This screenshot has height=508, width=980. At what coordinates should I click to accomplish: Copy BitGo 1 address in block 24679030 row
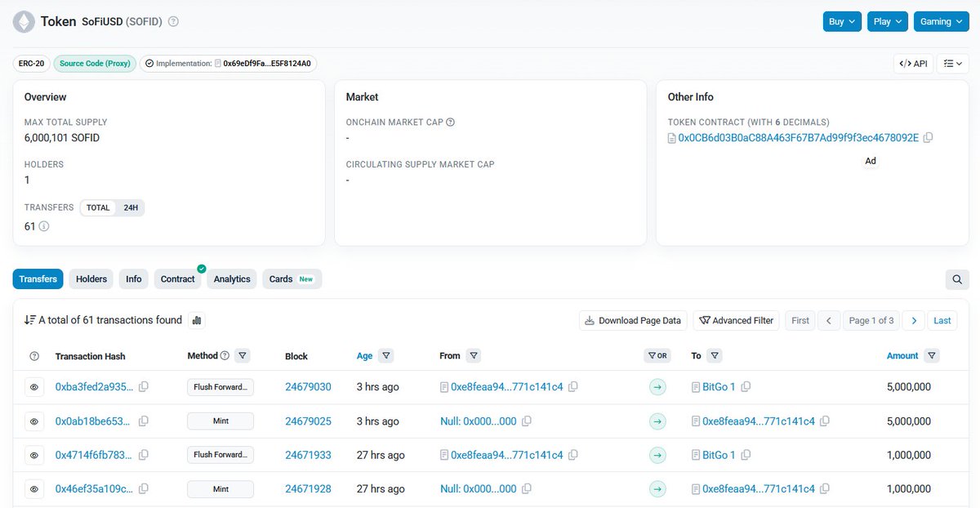(x=746, y=387)
